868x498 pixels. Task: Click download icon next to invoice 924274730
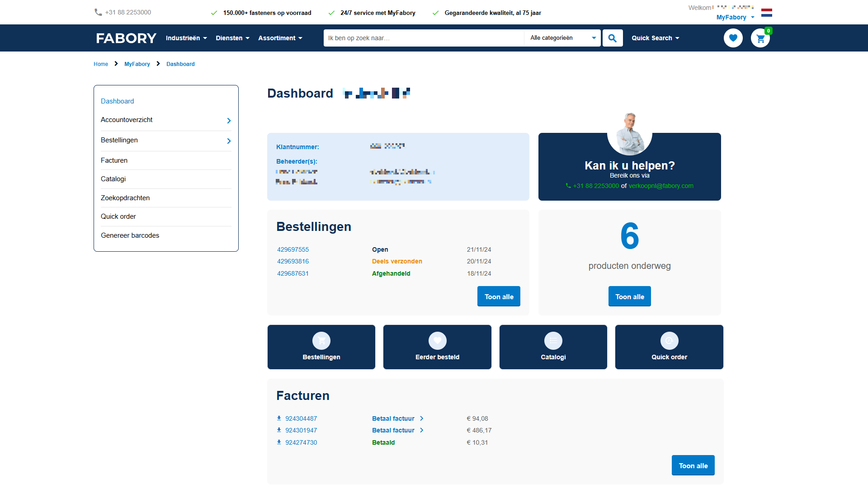[279, 442]
